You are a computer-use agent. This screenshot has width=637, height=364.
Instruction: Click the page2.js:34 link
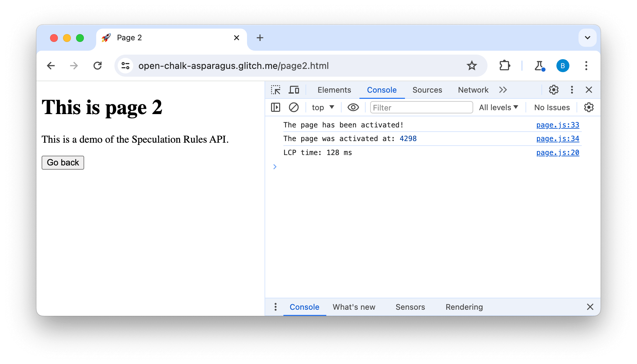[x=558, y=139]
